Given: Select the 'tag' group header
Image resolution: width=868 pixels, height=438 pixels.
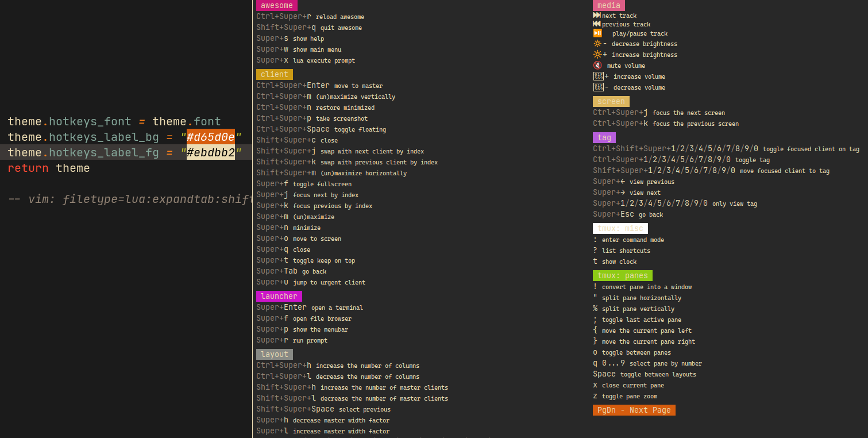Looking at the screenshot, I should 604,137.
